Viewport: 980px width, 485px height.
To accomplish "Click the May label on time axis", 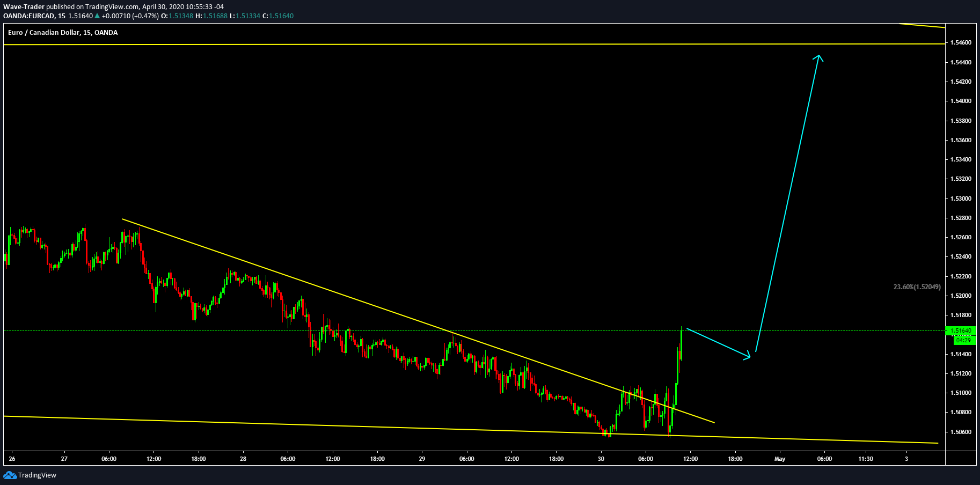I will pos(780,459).
